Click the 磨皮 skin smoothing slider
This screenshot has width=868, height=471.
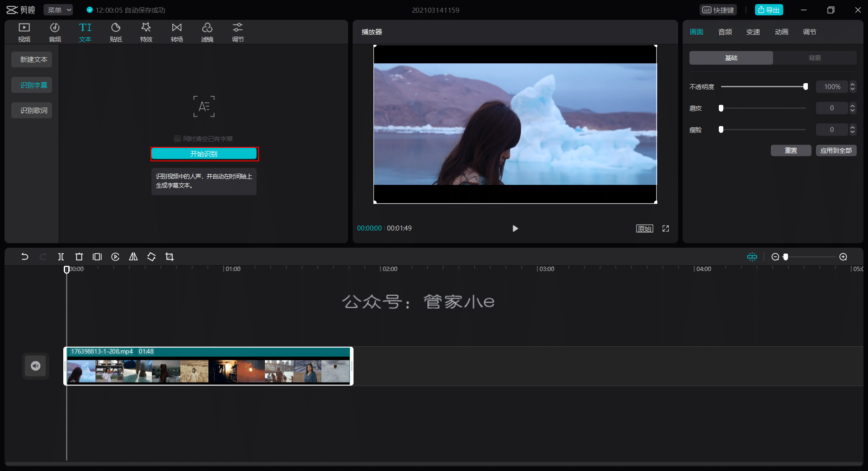[763, 108]
